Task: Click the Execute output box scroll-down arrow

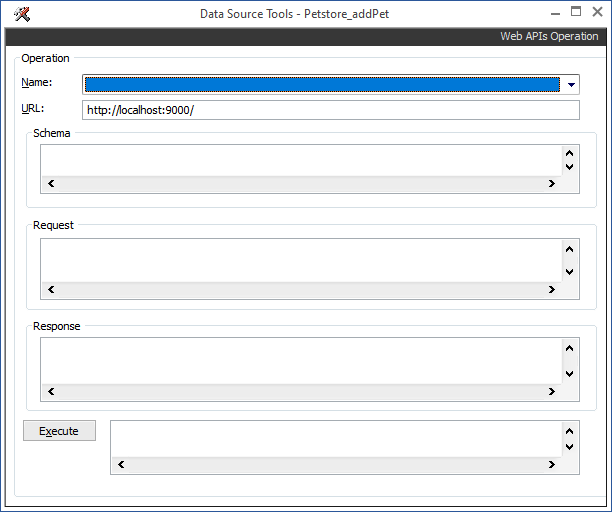Action: [x=569, y=447]
